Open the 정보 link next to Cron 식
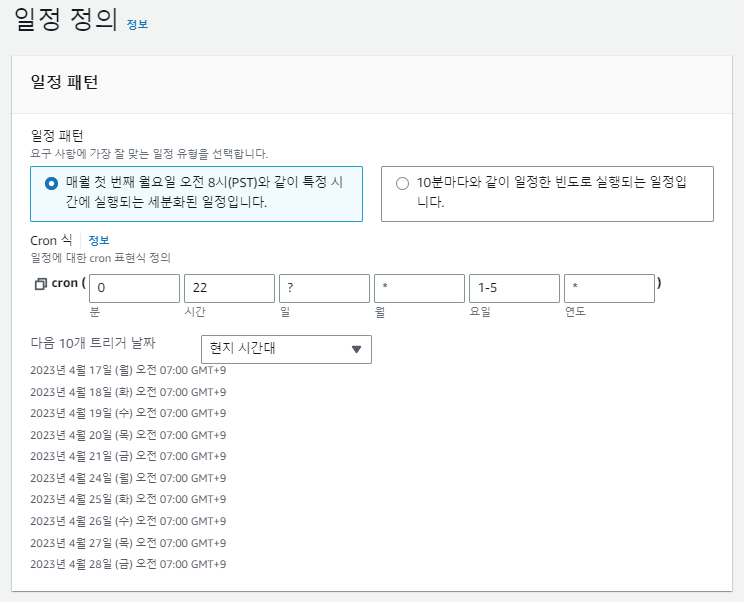 pos(99,241)
